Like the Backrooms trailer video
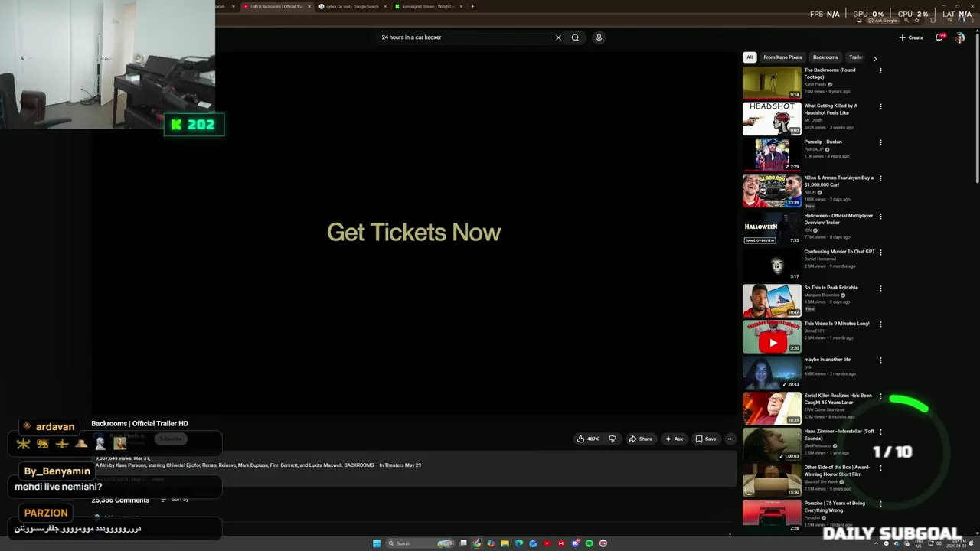 point(587,439)
